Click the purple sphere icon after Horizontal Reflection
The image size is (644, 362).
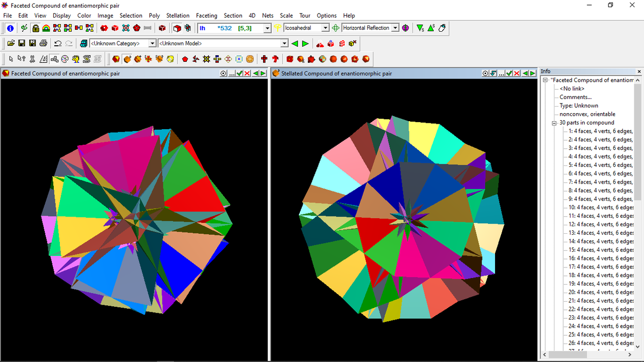[x=406, y=28]
